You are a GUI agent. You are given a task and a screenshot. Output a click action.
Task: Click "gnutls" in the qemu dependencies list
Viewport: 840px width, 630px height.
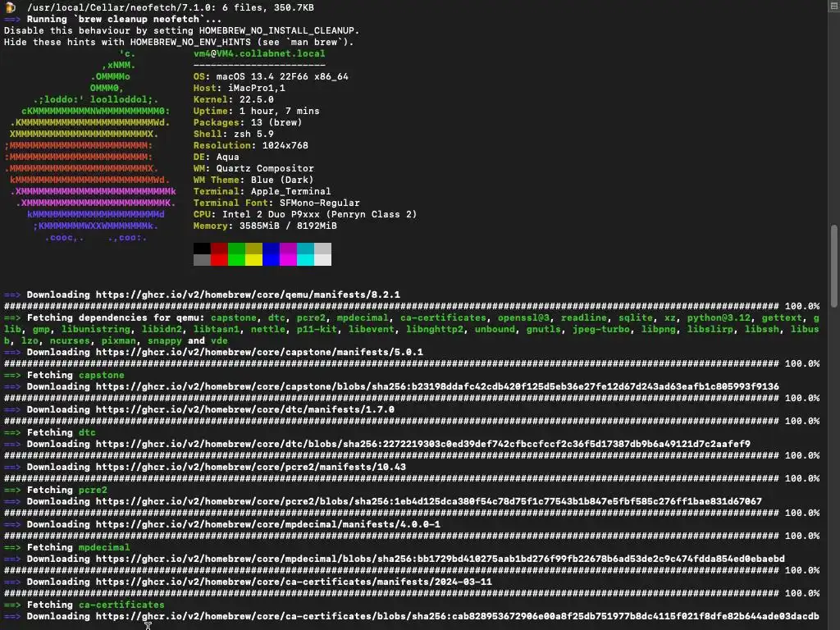[x=544, y=329]
